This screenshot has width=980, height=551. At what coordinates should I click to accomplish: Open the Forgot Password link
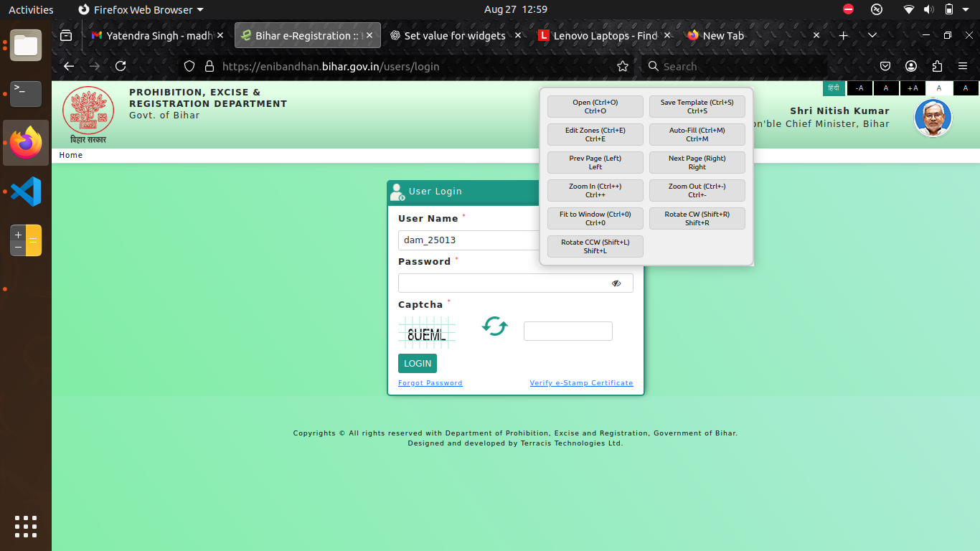click(x=430, y=383)
